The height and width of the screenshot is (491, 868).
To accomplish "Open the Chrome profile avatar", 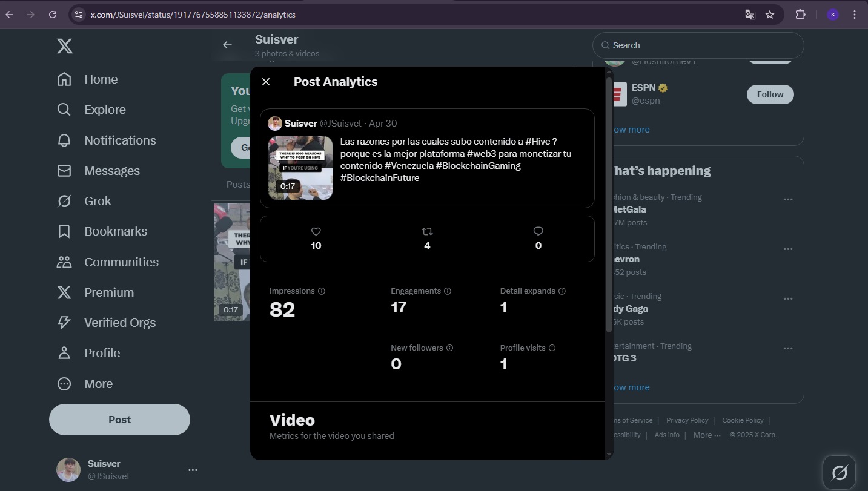I will coord(833,15).
